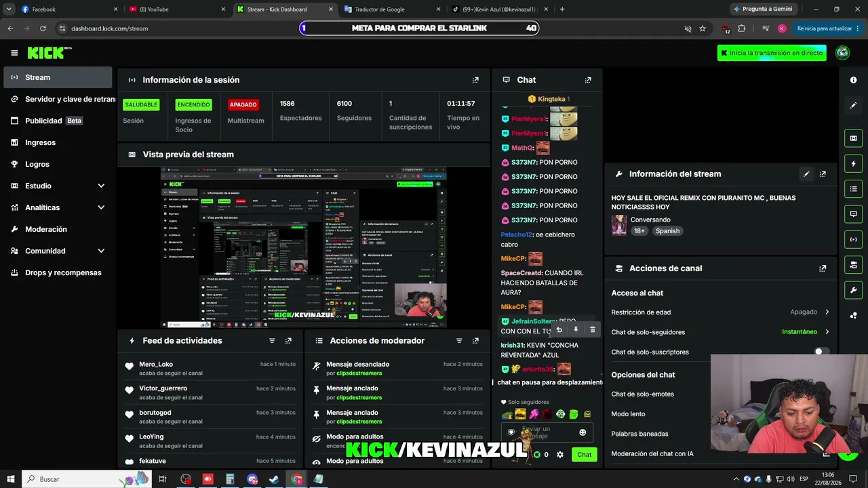
Task: Pop out the Información del stream panel
Action: point(823,174)
